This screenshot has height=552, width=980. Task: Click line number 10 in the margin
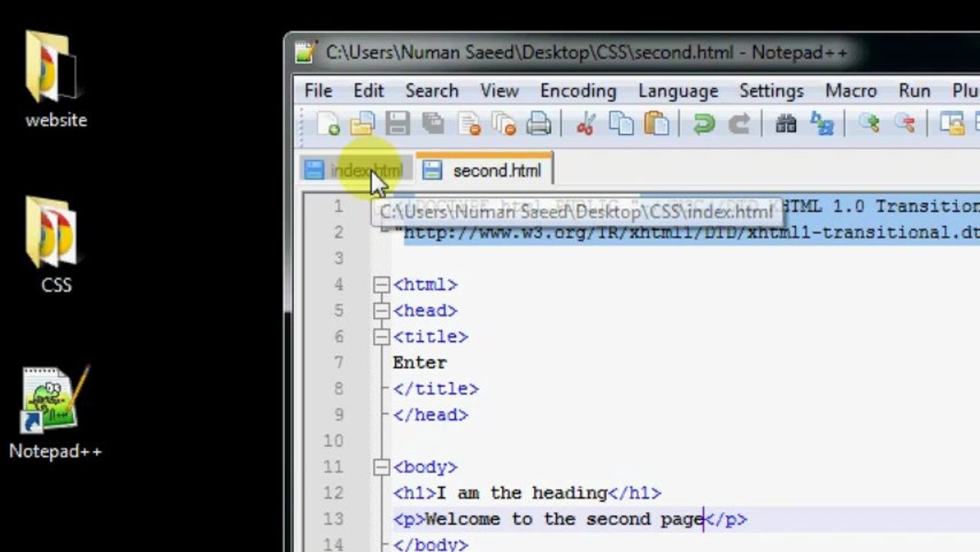pyautogui.click(x=333, y=441)
